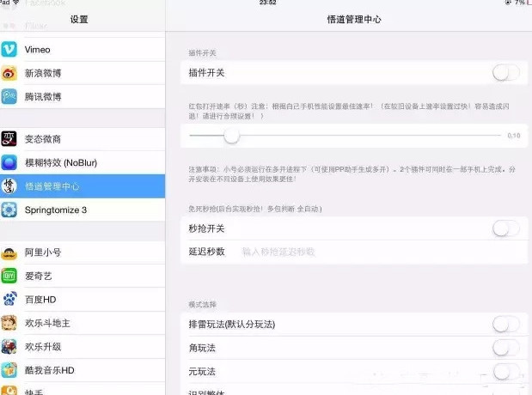This screenshot has width=532, height=395.
Task: Click the 延迟秒数 input field
Action: 382,252
